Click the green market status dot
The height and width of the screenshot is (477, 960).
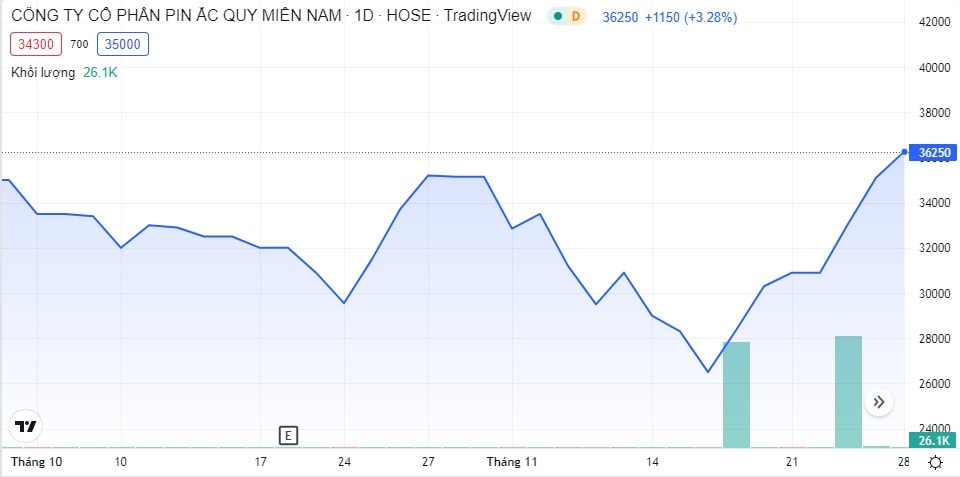click(x=557, y=17)
